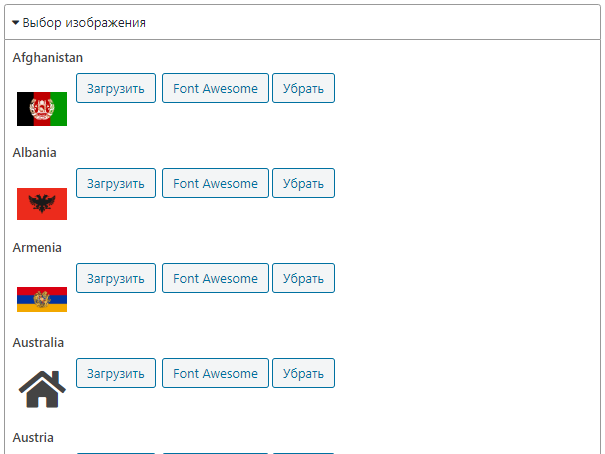This screenshot has height=454, width=605.
Task: Open Font Awesome for Australia
Action: (215, 373)
